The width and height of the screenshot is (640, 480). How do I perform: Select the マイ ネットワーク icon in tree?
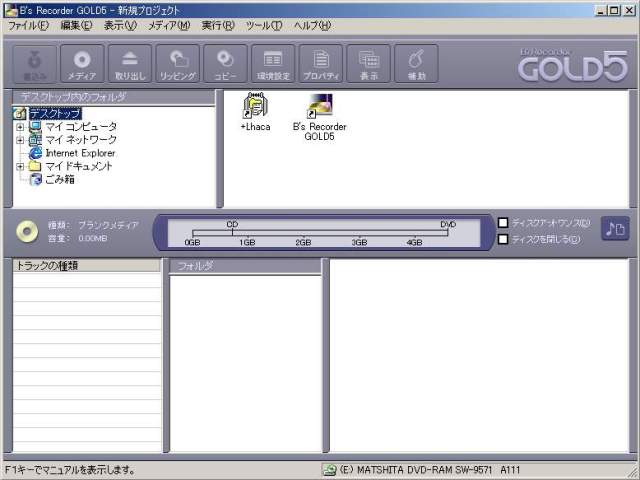[x=35, y=140]
